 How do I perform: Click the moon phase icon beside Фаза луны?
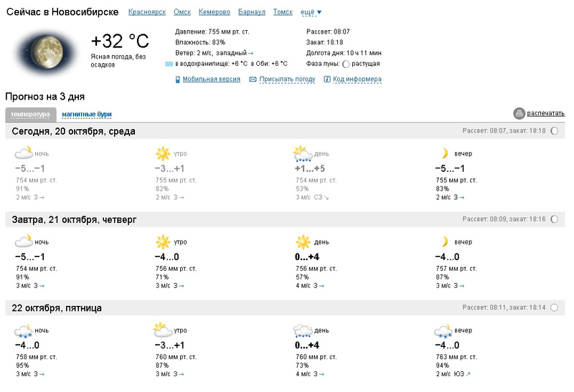346,64
